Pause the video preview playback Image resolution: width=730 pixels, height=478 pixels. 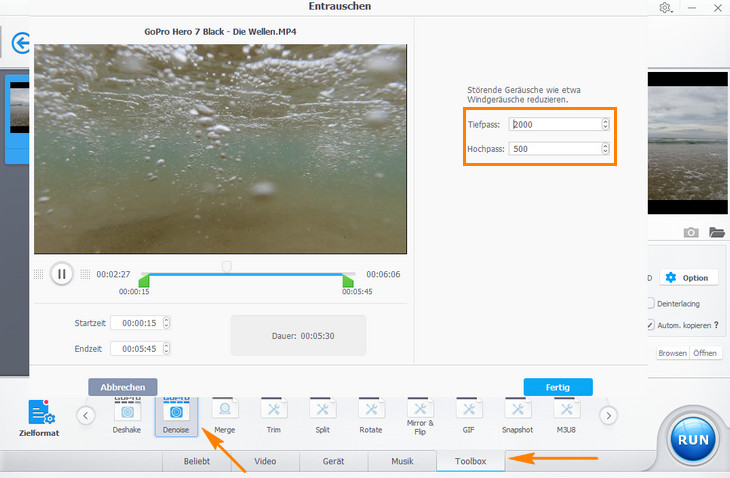61,274
